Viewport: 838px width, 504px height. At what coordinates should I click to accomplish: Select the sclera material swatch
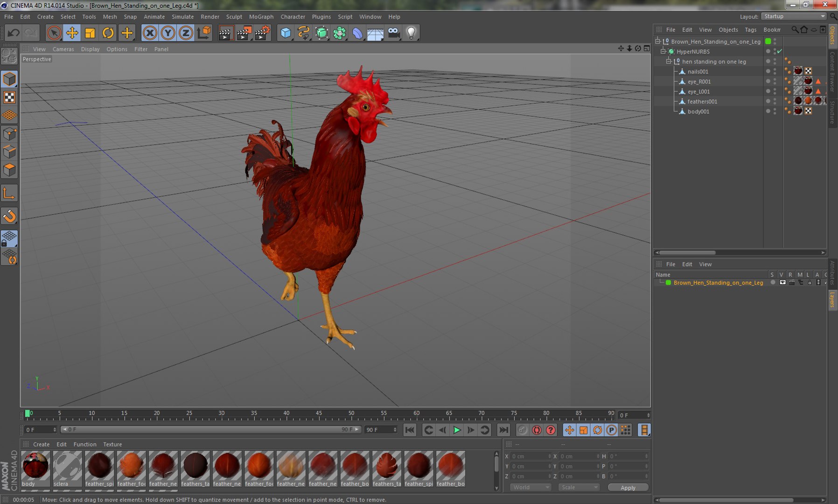(67, 469)
